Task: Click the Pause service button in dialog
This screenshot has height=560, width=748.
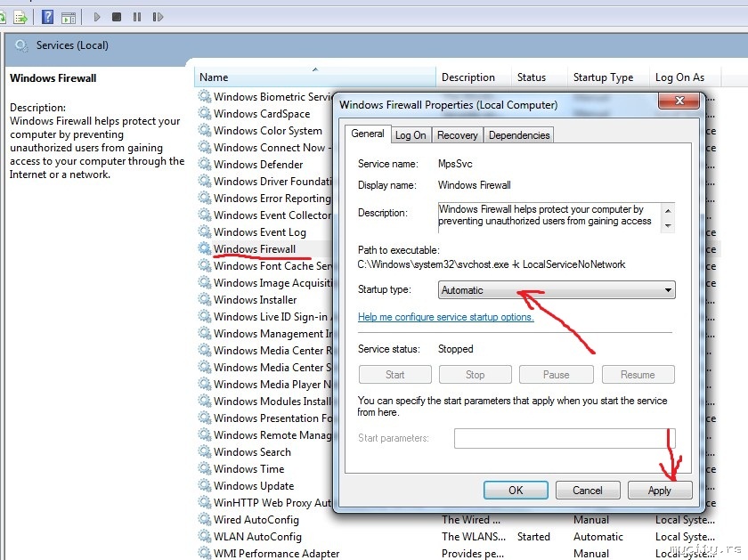Action: 557,375
